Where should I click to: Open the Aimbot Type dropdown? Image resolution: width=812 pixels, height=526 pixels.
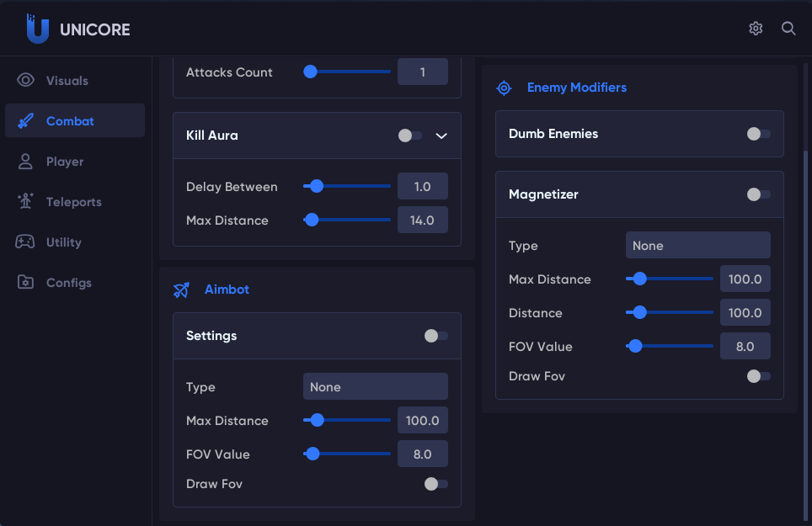375,387
